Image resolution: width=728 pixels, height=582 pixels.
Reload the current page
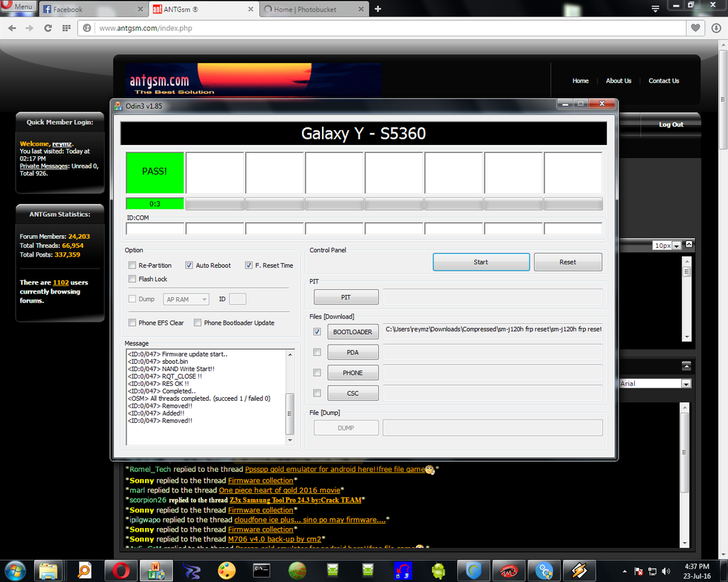point(48,28)
